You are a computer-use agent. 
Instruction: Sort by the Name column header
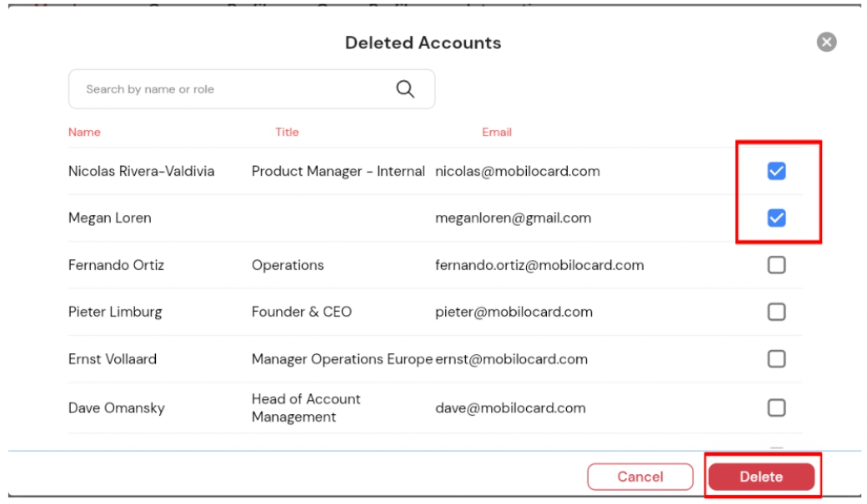pos(84,132)
